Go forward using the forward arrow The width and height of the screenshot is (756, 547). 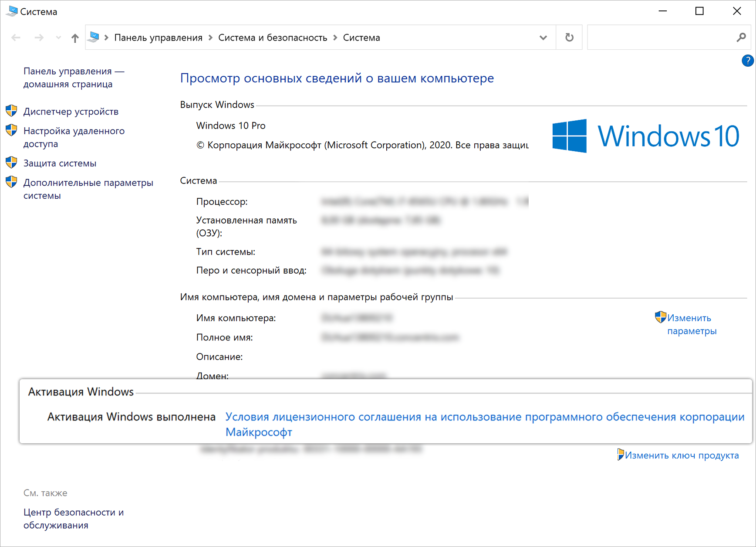[x=39, y=38]
